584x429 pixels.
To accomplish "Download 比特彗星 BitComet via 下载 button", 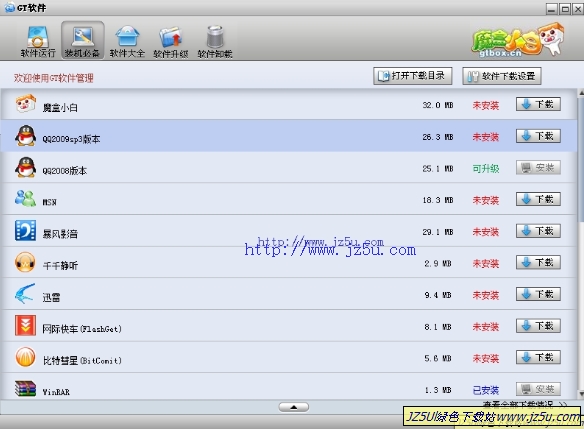I will [538, 358].
